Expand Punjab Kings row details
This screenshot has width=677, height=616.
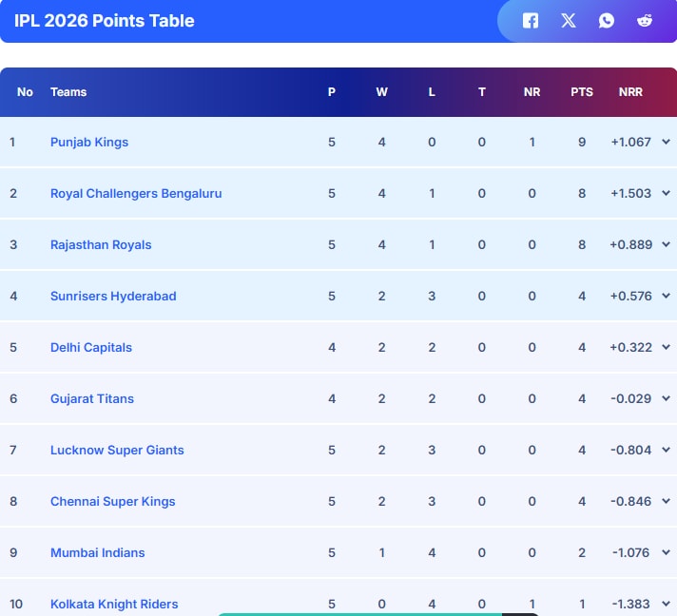tap(666, 143)
